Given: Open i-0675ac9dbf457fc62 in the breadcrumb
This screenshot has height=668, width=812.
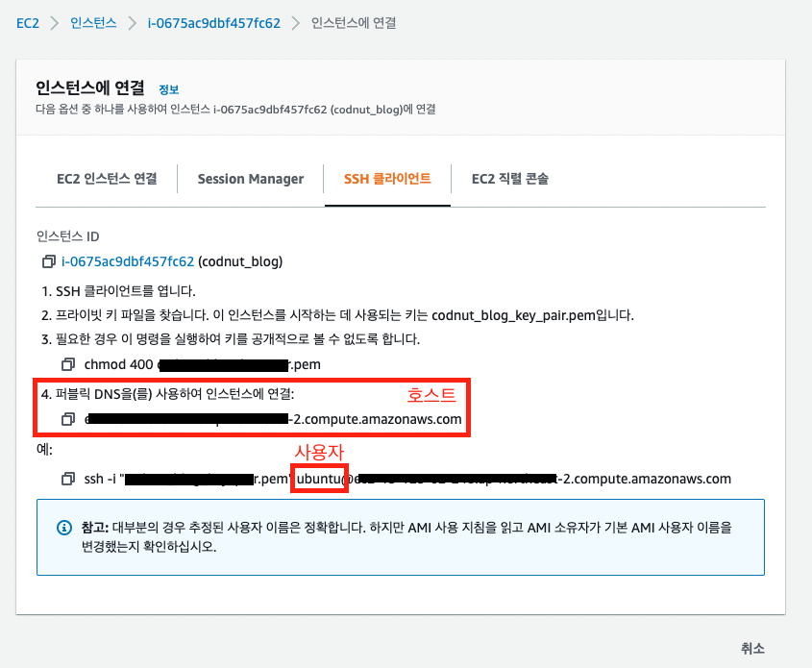Looking at the screenshot, I should point(214,23).
